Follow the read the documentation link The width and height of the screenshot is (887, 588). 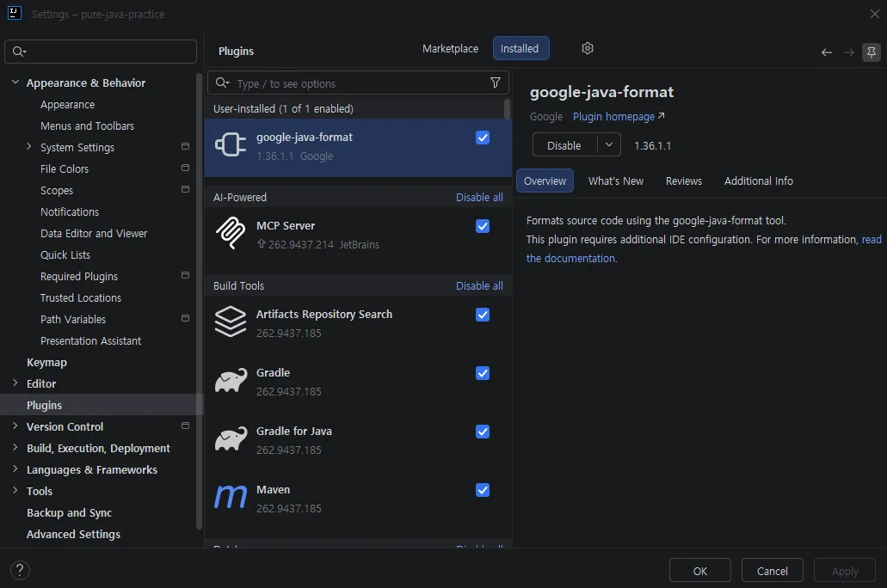point(571,259)
